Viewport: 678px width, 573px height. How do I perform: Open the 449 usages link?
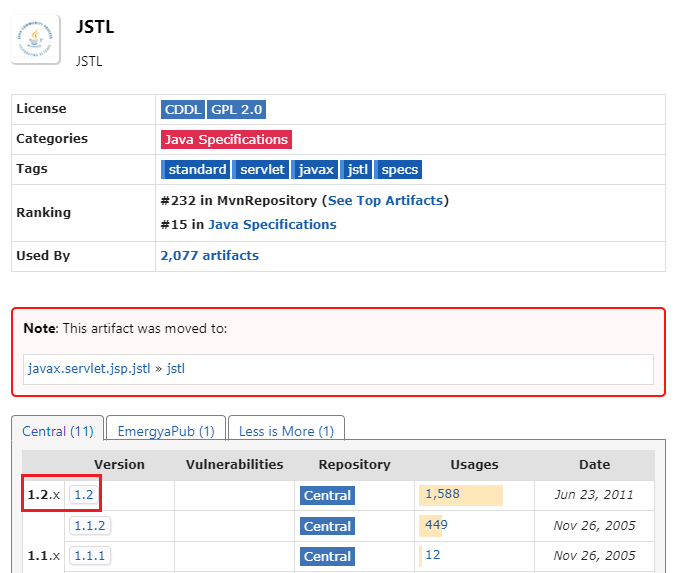436,525
